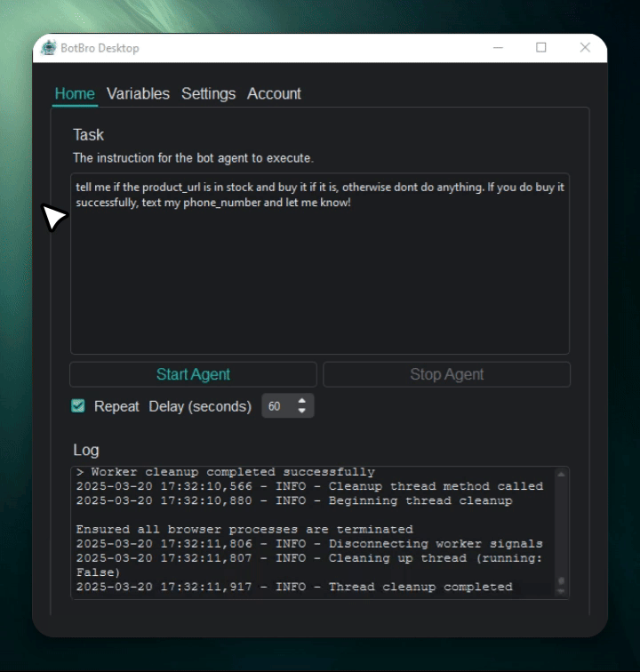Minimize the BotBro Desktop window
The width and height of the screenshot is (640, 672).
(498, 48)
